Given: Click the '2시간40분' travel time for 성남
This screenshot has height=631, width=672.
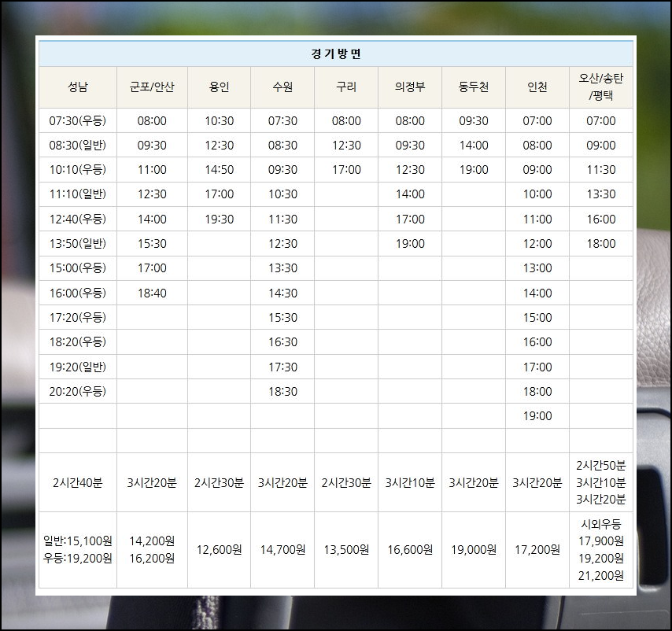Looking at the screenshot, I should (78, 482).
